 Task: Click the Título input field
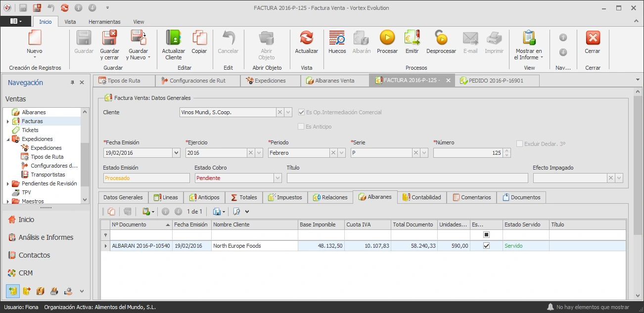(x=407, y=178)
